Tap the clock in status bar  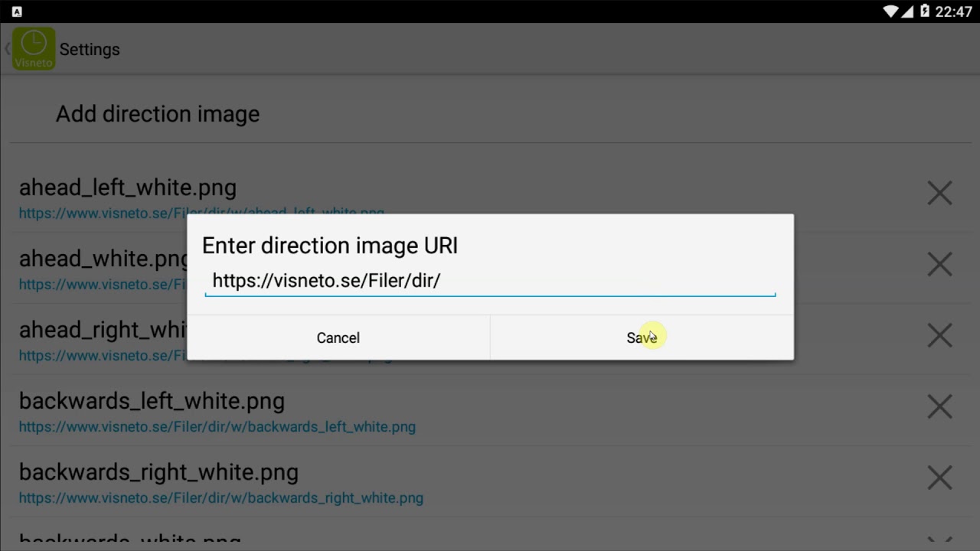pos(953,11)
